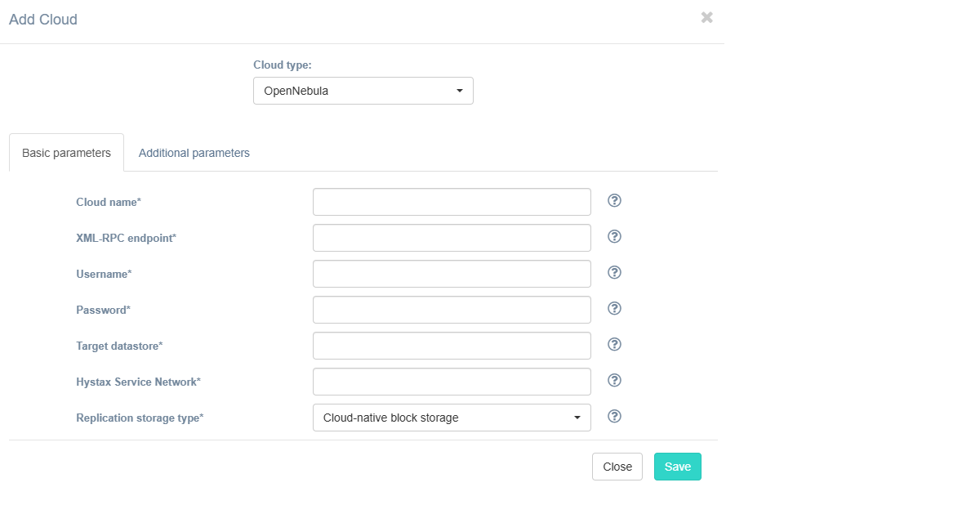980x505 pixels.
Task: Focus the Hystax Service Network field
Action: pyautogui.click(x=451, y=382)
